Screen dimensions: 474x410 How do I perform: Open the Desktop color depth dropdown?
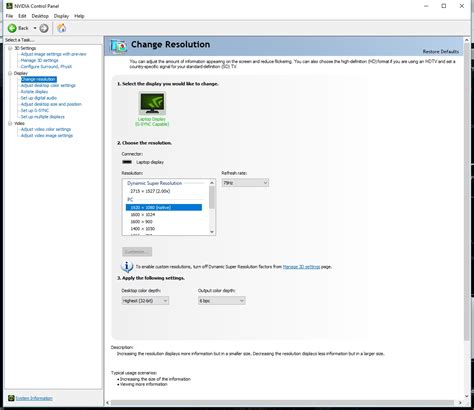(145, 301)
